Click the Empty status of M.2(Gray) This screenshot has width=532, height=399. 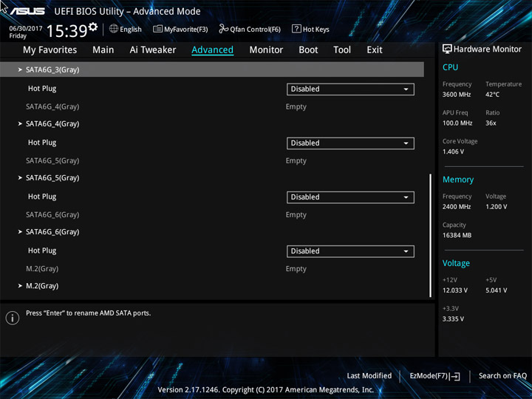point(296,269)
